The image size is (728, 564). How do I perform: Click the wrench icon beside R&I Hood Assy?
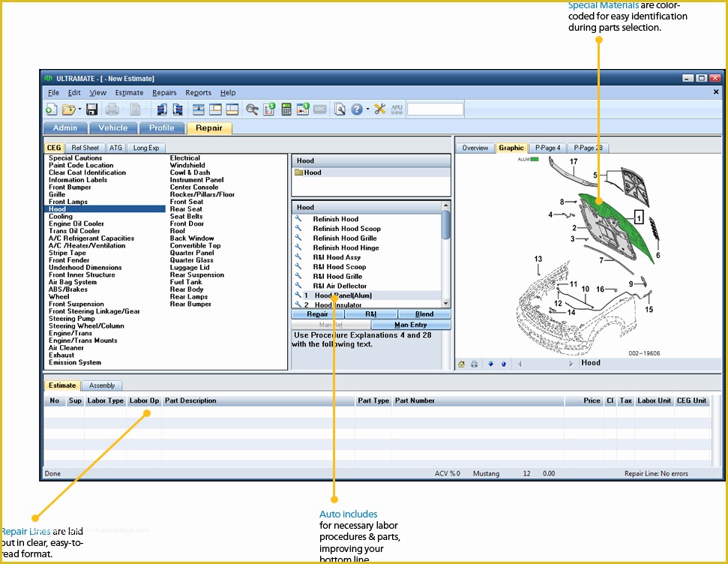[x=298, y=257]
